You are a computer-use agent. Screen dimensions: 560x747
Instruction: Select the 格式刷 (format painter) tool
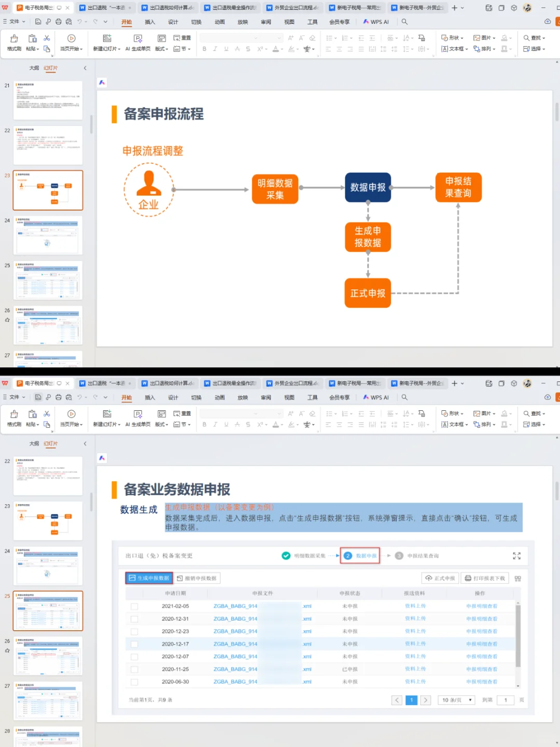pos(13,43)
